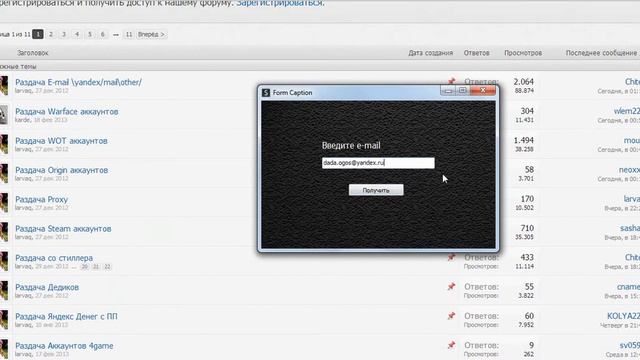Click the Зарегистрироваться registration link

pos(280,3)
